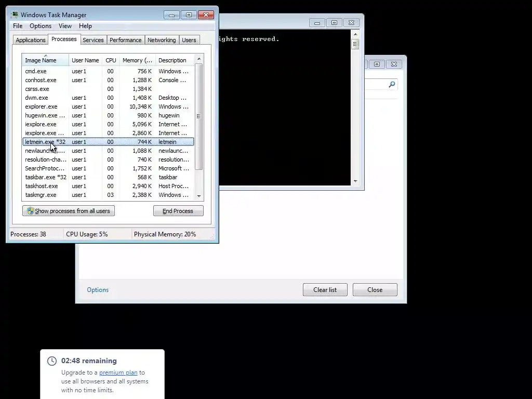Click command prompt scroll down arrow
The width and height of the screenshot is (532, 399).
355,181
